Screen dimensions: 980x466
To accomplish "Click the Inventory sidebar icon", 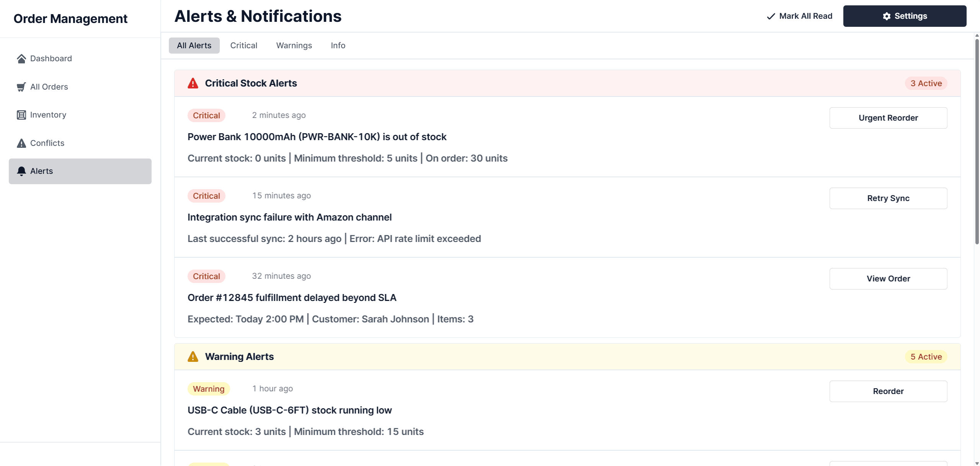I will (21, 115).
